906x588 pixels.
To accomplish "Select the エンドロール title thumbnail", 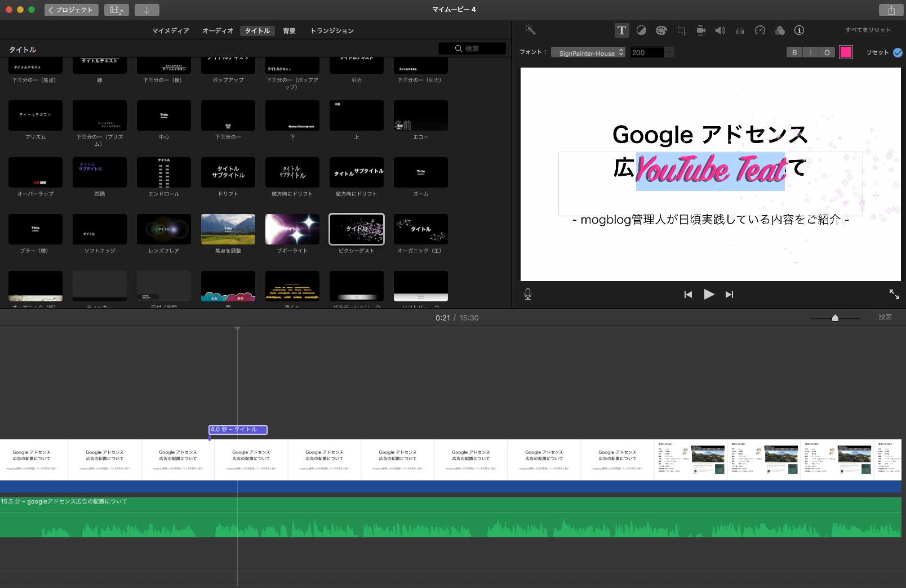I will tap(164, 172).
